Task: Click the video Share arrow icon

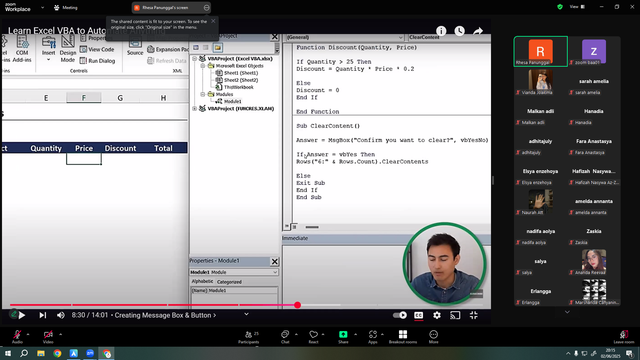Action: click(478, 31)
